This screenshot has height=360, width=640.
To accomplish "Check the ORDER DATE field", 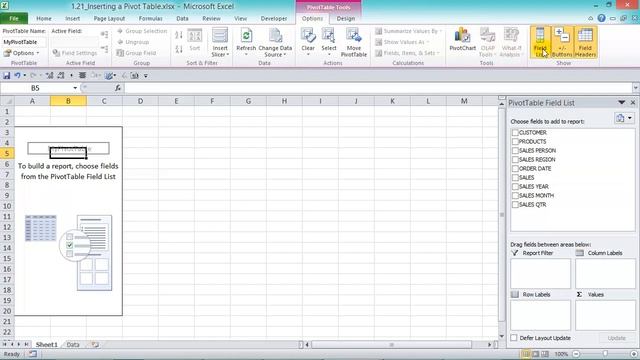I will click(515, 169).
